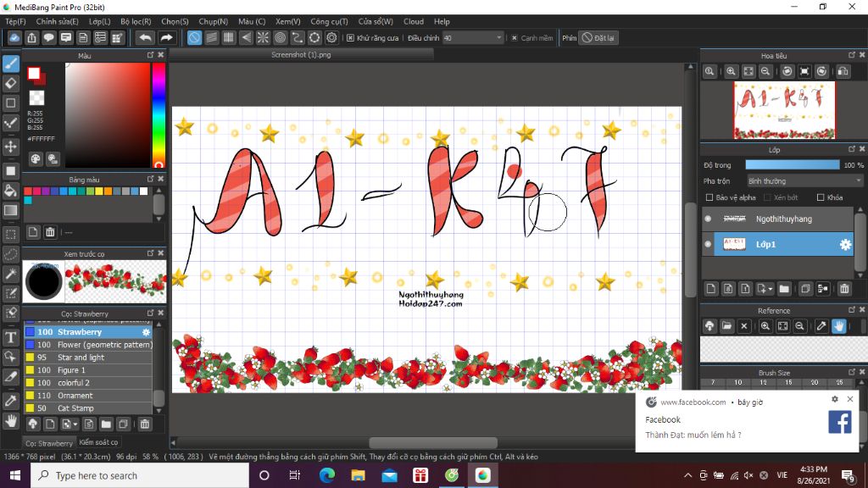Viewport: 868px width, 488px height.
Task: Select the Magic Wand tool
Action: pos(10,274)
